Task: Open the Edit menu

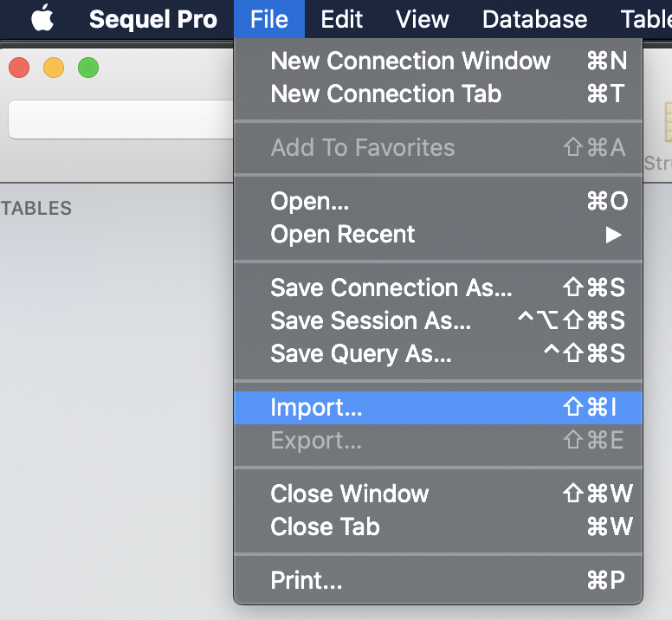Action: click(x=341, y=19)
